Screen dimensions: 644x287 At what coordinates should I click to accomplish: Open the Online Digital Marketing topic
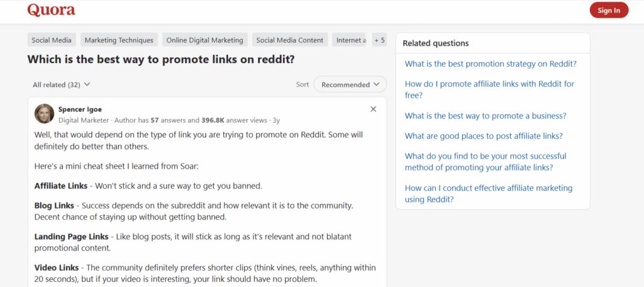[204, 40]
